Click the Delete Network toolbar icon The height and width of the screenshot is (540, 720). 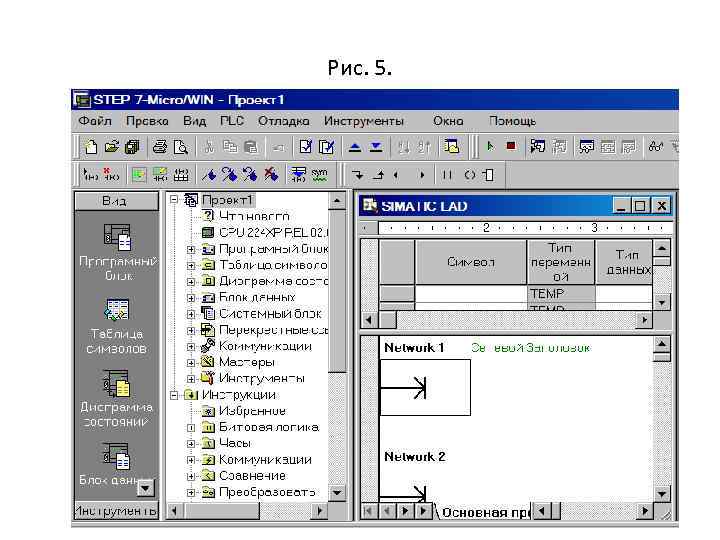(111, 175)
